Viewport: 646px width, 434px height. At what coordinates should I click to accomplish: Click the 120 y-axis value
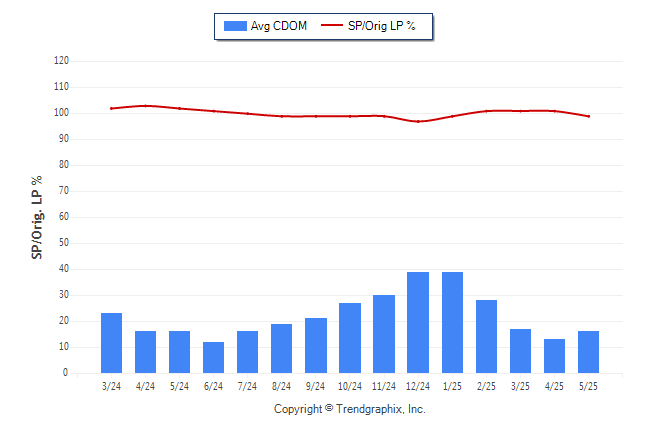pyautogui.click(x=61, y=61)
